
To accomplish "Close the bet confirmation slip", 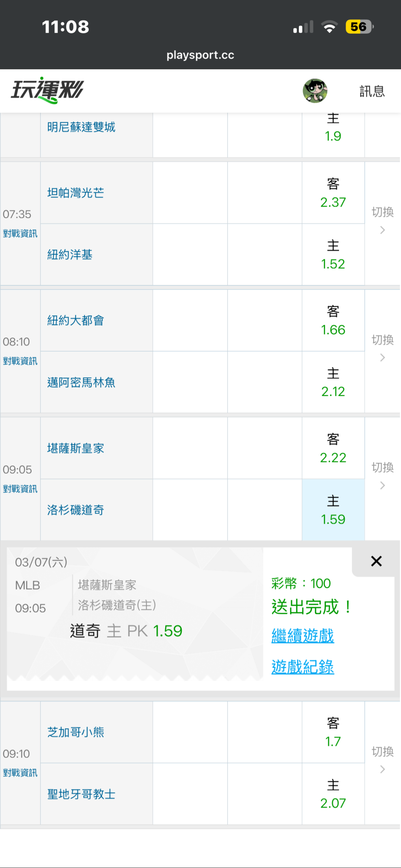I will pos(376,561).
